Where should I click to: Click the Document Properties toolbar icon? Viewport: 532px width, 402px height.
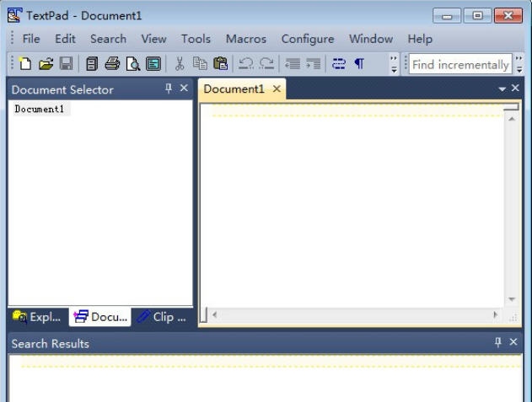click(153, 64)
